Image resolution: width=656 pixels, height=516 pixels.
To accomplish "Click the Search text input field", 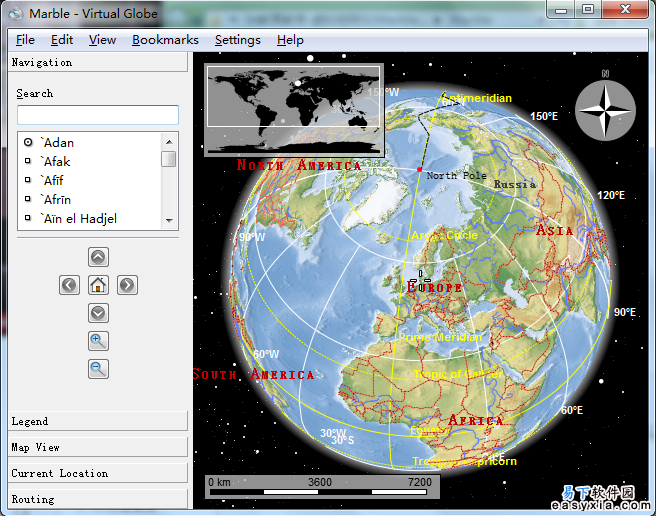I will 98,115.
